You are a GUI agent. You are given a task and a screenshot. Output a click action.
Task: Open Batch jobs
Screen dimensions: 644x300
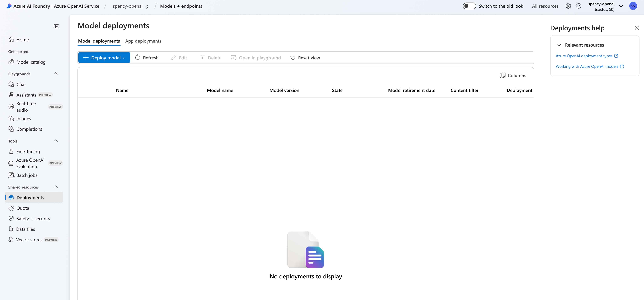[27, 175]
